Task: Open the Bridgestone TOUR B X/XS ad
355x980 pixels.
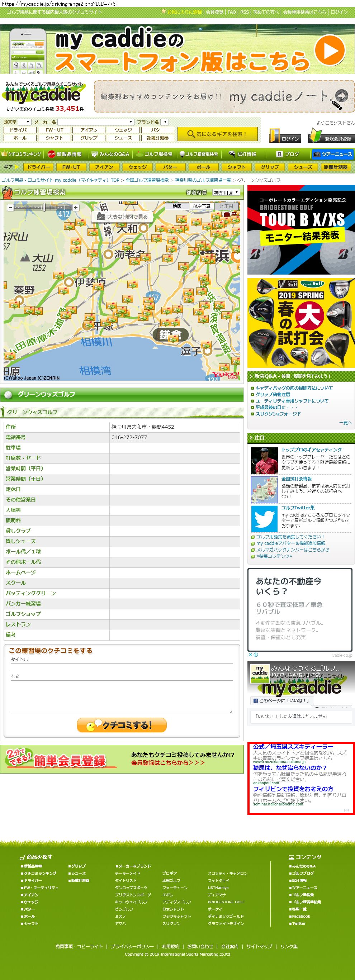Action: [301, 230]
